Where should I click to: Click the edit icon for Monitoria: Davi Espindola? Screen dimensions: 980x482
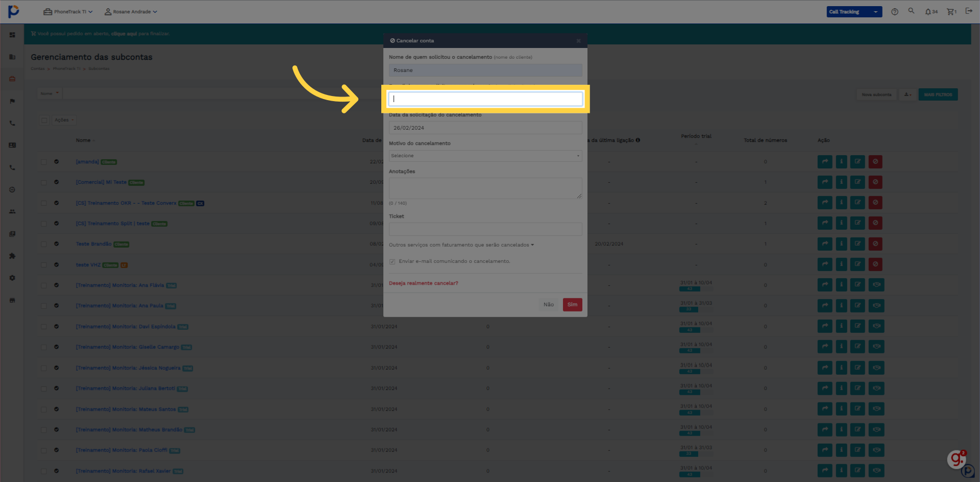pyautogui.click(x=857, y=326)
